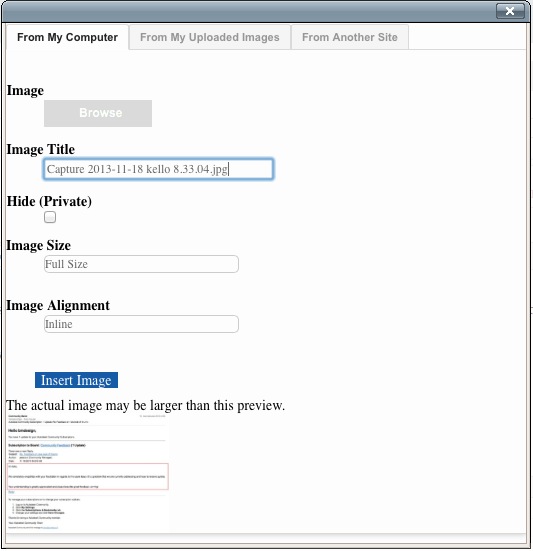Click the Hide (Private) label text
Viewport: 533px width, 551px height.
(x=49, y=201)
